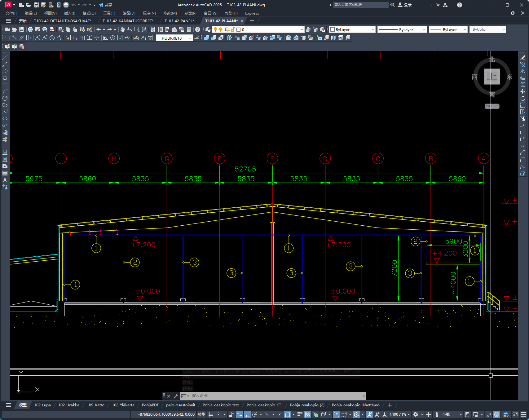529x420 pixels.
Task: Open the Pan hand tool
Action: click(x=123, y=29)
